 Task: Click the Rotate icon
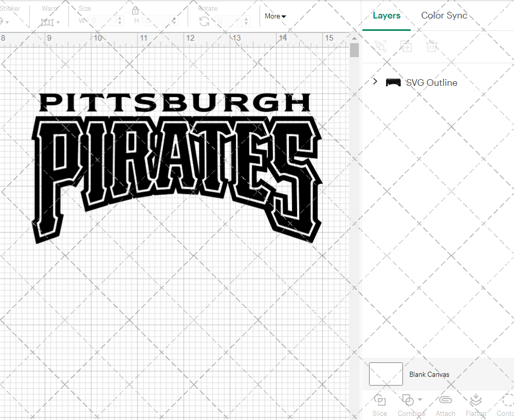click(204, 21)
